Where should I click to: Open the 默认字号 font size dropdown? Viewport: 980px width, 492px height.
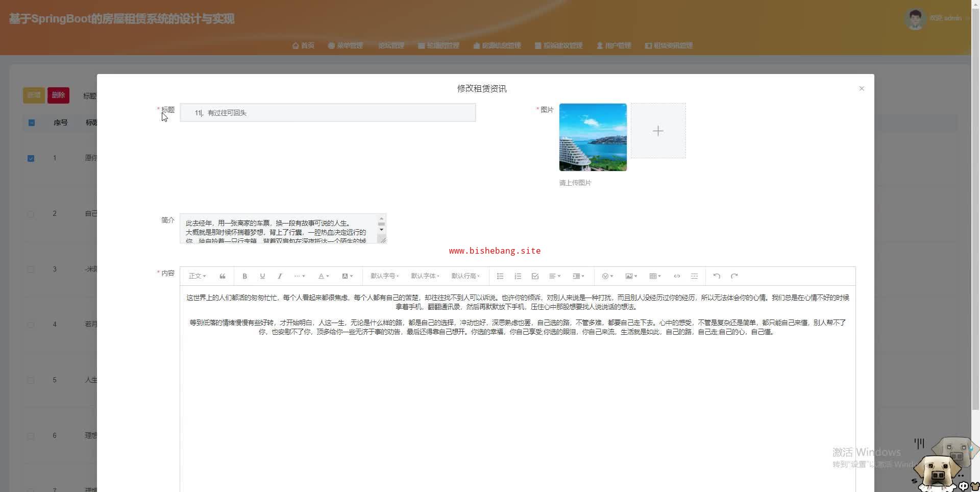[x=384, y=276]
